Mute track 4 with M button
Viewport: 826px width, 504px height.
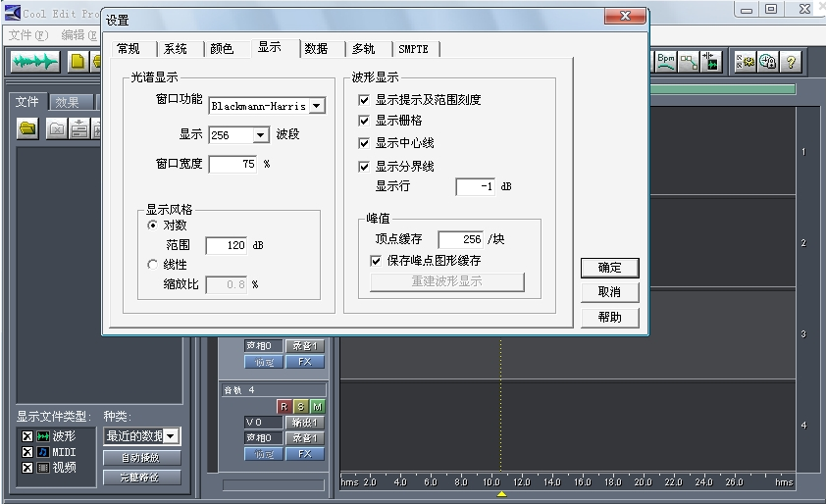(x=318, y=407)
